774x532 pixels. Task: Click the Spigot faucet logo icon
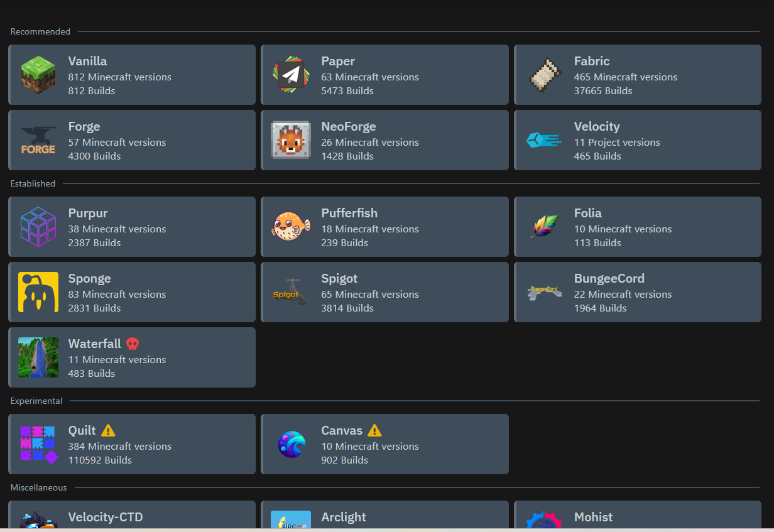pyautogui.click(x=291, y=292)
